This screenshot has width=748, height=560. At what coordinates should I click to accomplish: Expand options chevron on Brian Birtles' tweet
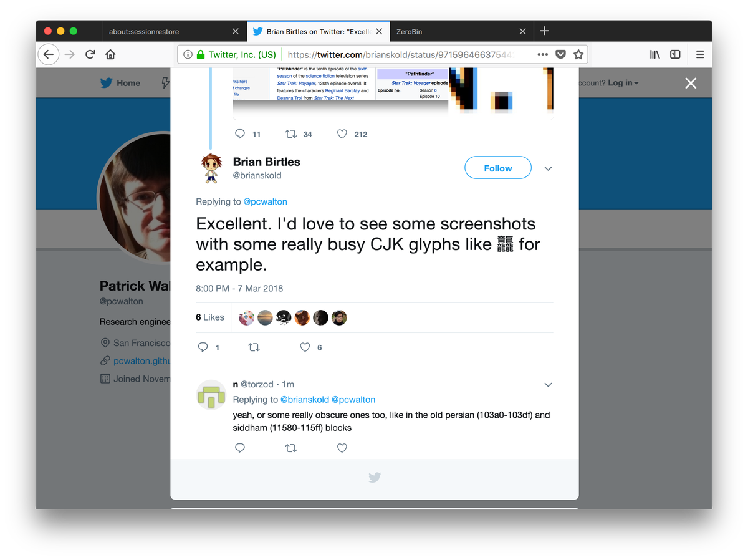coord(548,168)
